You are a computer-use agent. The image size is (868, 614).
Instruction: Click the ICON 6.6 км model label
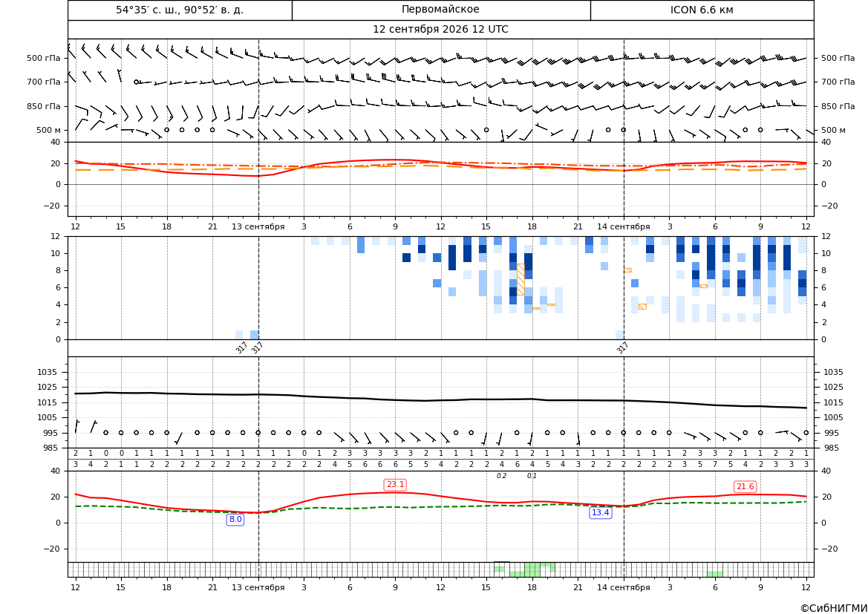[702, 10]
